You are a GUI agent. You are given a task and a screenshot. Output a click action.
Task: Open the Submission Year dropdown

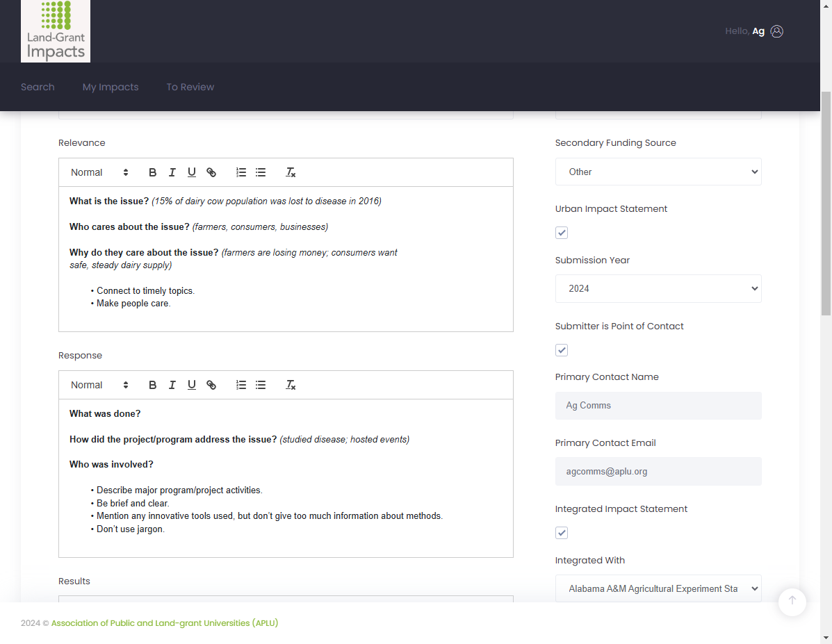click(x=658, y=288)
